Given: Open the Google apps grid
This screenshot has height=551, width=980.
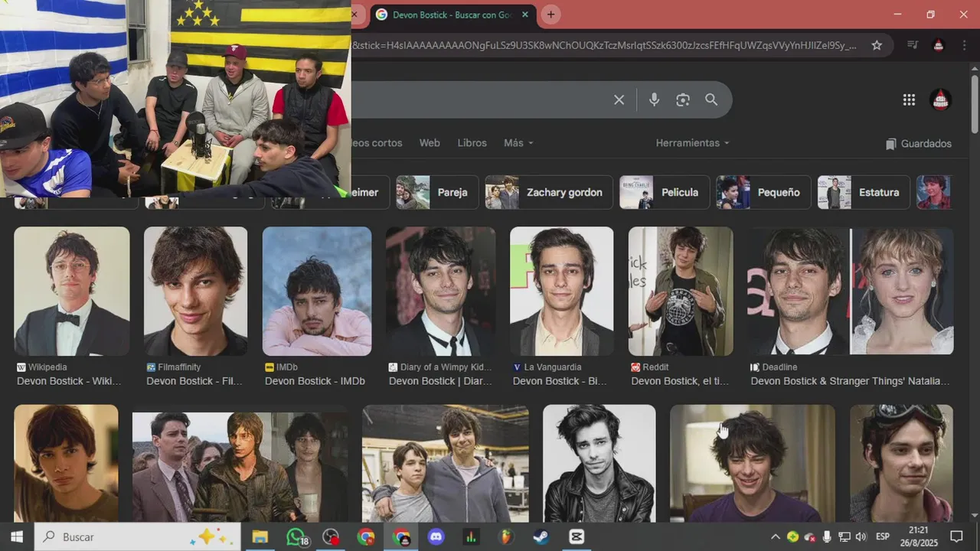Looking at the screenshot, I should (x=909, y=99).
